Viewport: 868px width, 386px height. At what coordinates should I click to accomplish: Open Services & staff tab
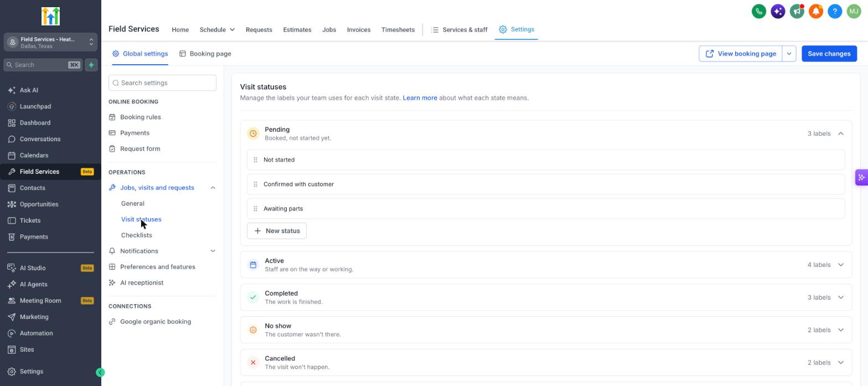coord(459,30)
